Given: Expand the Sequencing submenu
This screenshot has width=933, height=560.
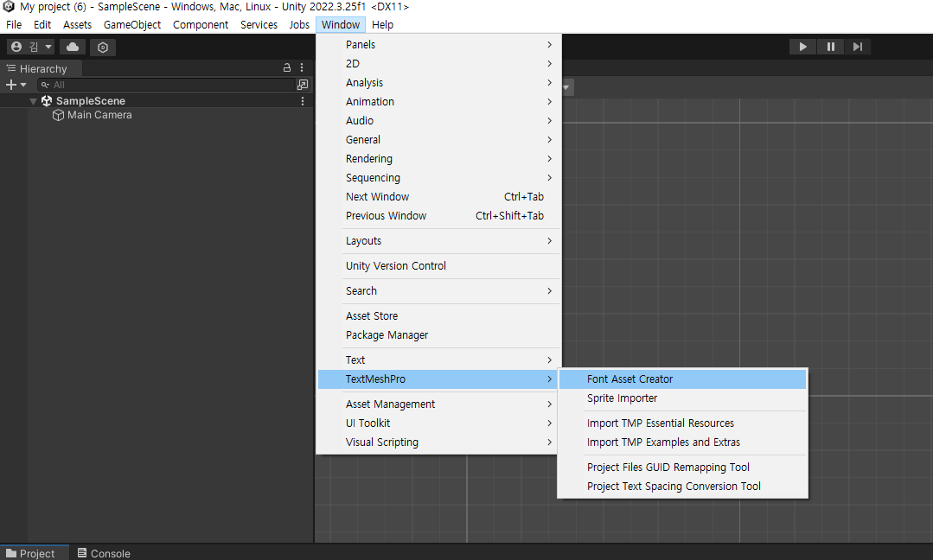Looking at the screenshot, I should click(438, 178).
